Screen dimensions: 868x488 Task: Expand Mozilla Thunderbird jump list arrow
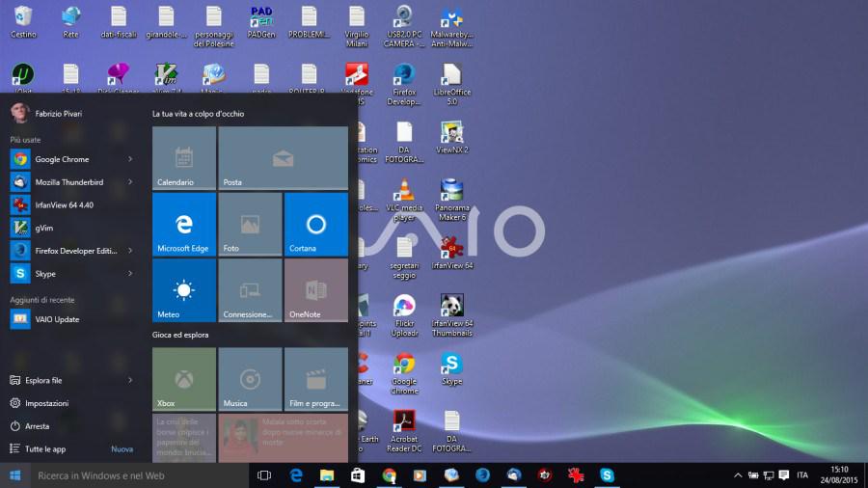click(130, 182)
